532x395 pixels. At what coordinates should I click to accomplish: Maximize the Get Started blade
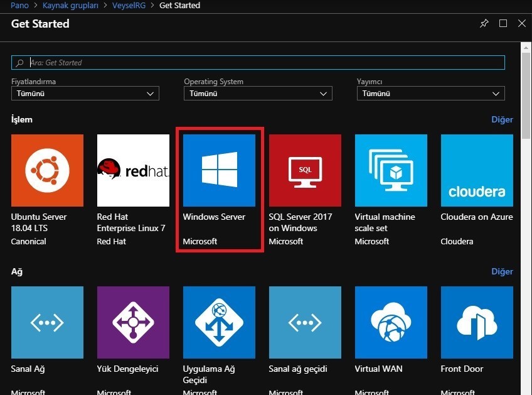point(503,23)
